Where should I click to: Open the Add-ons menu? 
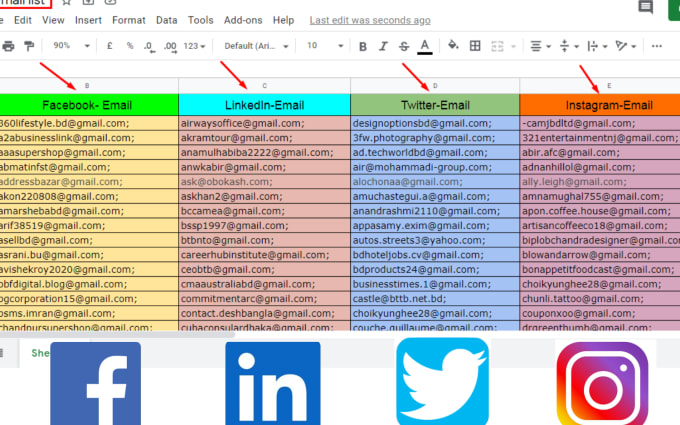pos(243,20)
